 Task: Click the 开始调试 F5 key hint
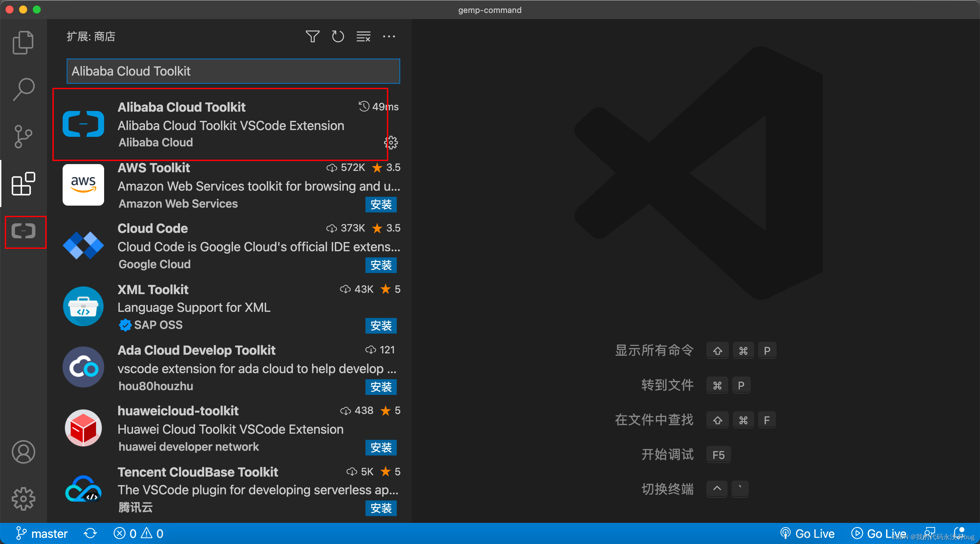pyautogui.click(x=718, y=455)
